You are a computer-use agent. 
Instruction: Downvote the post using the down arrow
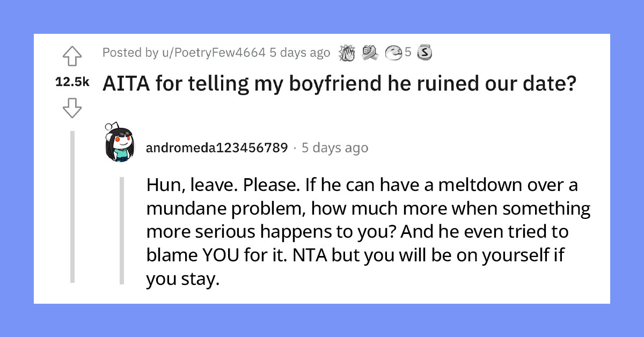click(72, 108)
